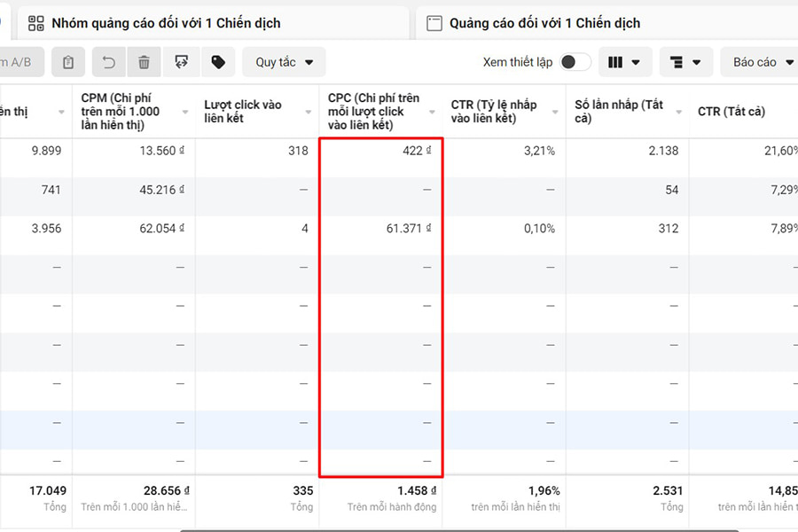Image resolution: width=798 pixels, height=532 pixels.
Task: Click the clipboard duplicate icon
Action: point(69,62)
